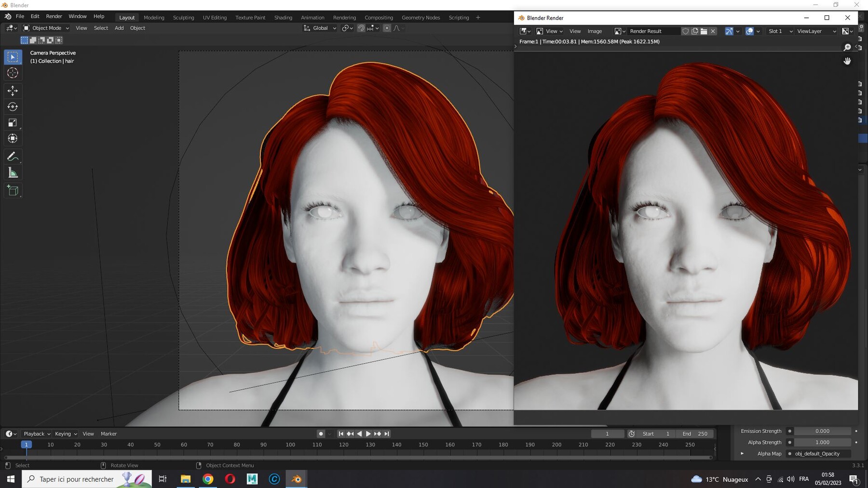Open image folder icon in render window
Viewport: 868px width, 488px height.
tap(704, 31)
